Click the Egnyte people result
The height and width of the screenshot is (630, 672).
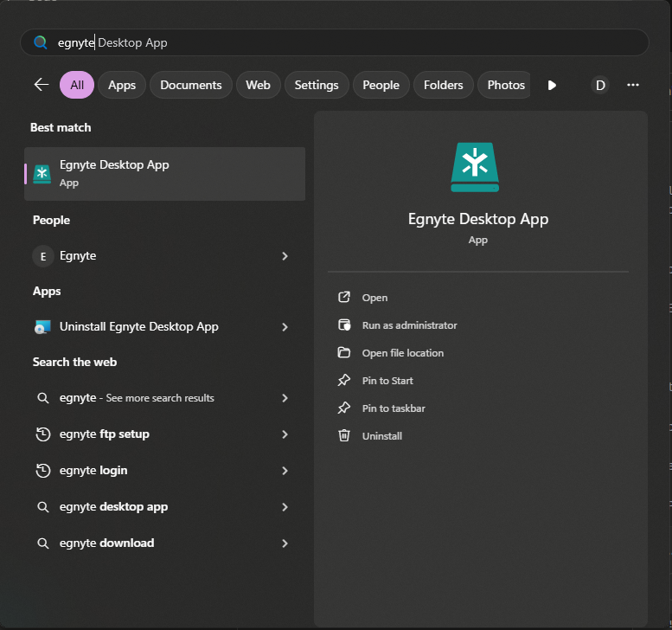click(165, 256)
